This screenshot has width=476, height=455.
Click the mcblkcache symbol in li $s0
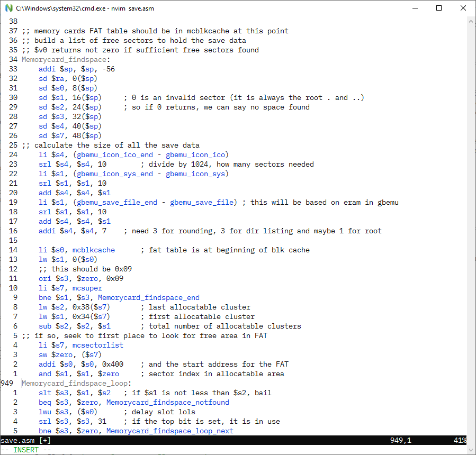94,250
